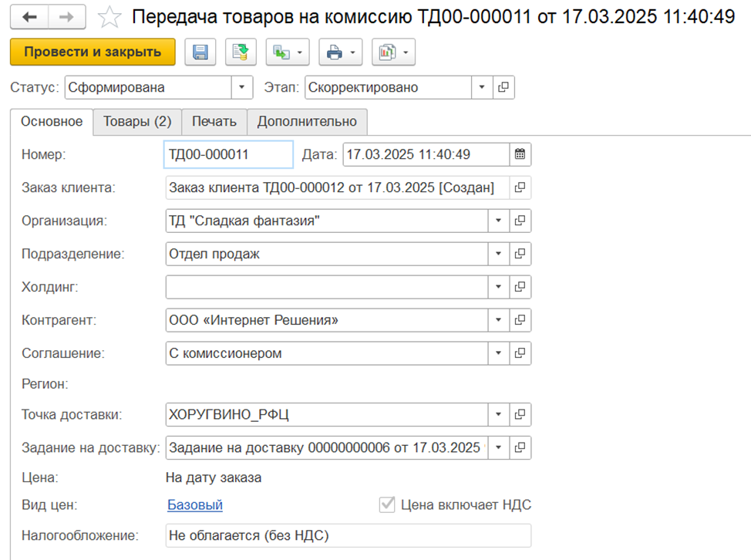Viewport: 751px width, 560px height.
Task: Click the printer icon in the toolbar
Action: click(335, 52)
